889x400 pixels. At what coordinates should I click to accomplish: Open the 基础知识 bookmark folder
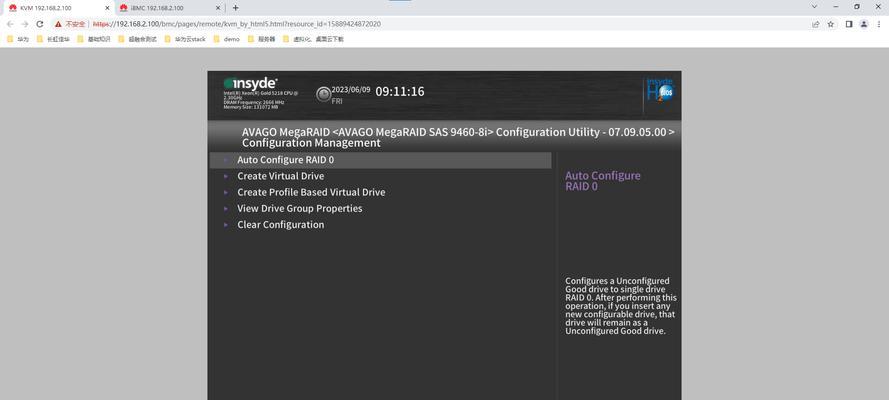(94, 40)
